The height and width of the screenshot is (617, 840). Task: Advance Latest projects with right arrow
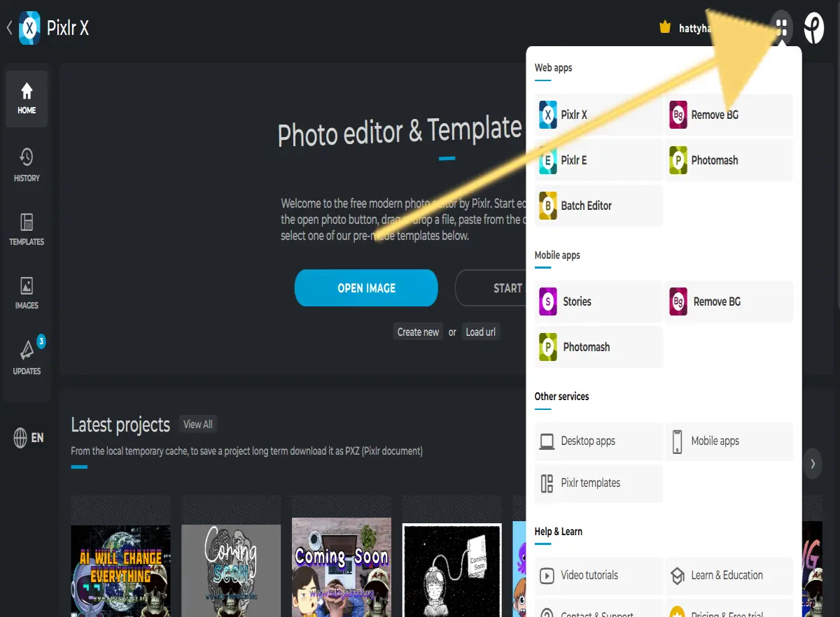tap(813, 464)
